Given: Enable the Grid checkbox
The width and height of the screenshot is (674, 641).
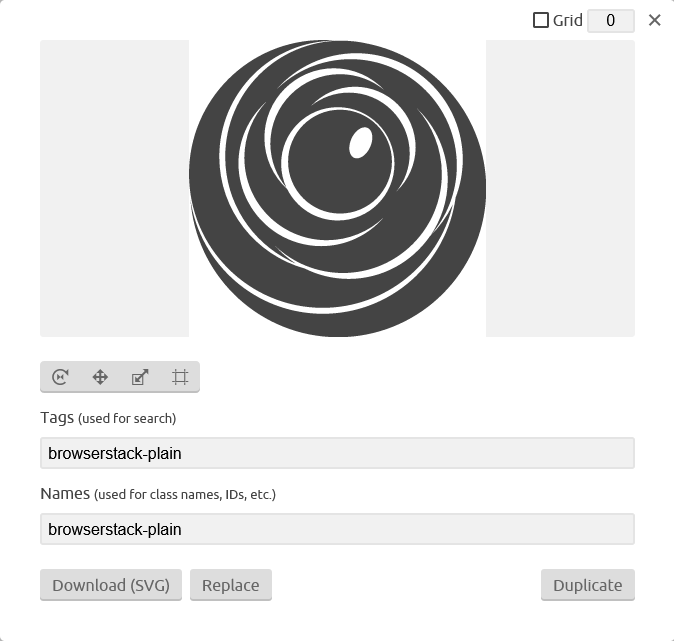Looking at the screenshot, I should [541, 20].
